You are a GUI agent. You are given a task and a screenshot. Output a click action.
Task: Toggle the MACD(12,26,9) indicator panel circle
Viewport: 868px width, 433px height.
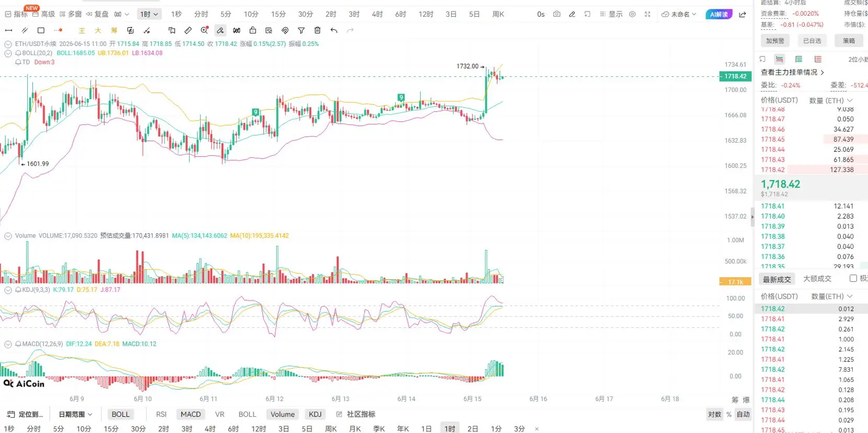tap(8, 344)
